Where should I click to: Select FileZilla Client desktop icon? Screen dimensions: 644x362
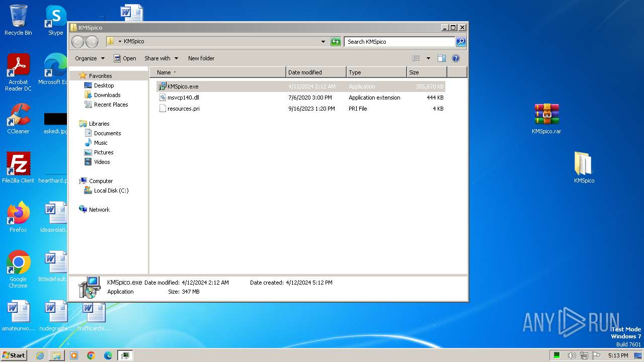[x=18, y=168]
